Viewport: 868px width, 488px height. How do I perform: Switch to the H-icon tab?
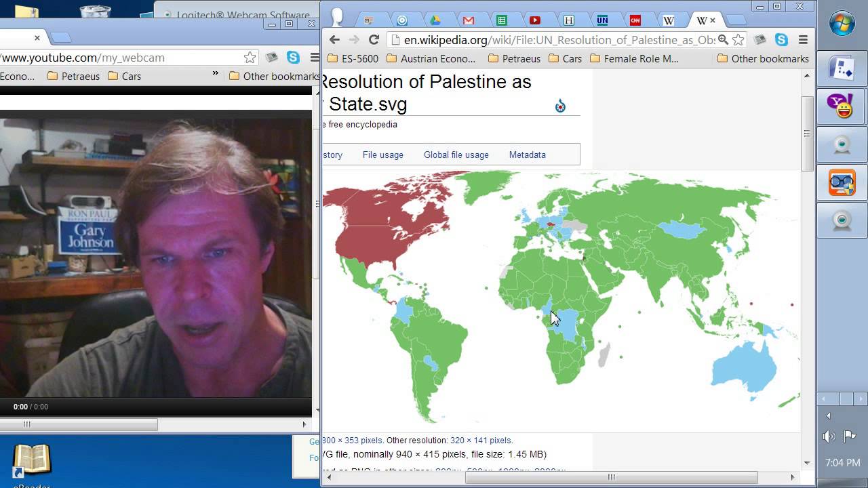(568, 20)
